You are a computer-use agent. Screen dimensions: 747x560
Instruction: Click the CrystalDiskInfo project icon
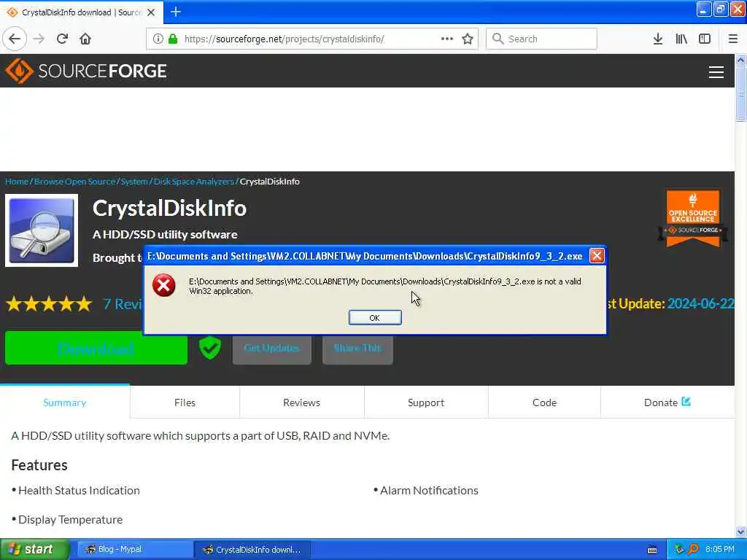coord(42,230)
